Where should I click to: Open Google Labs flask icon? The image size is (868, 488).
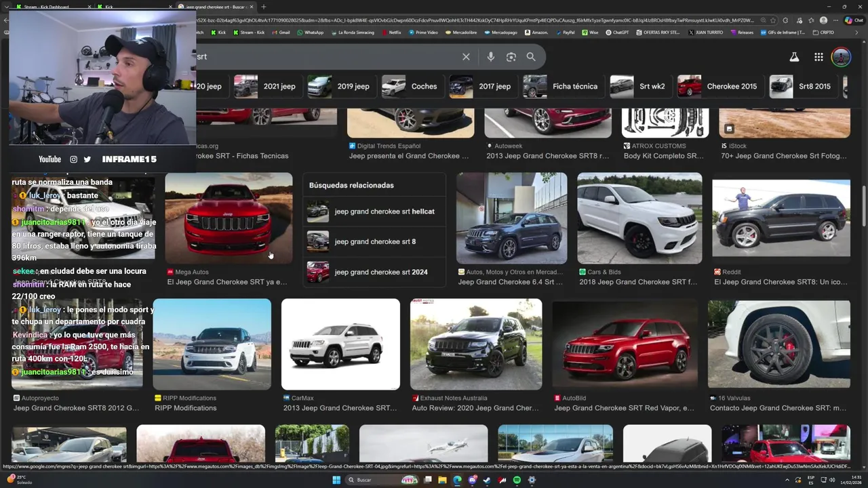(794, 57)
